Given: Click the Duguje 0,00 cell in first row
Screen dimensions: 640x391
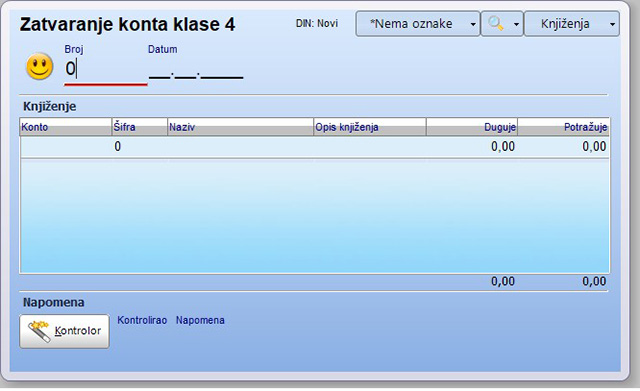Looking at the screenshot, I should pos(472,147).
